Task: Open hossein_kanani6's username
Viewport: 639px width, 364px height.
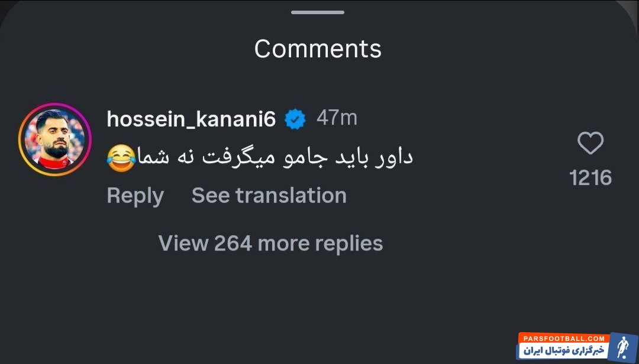Action: coord(191,118)
